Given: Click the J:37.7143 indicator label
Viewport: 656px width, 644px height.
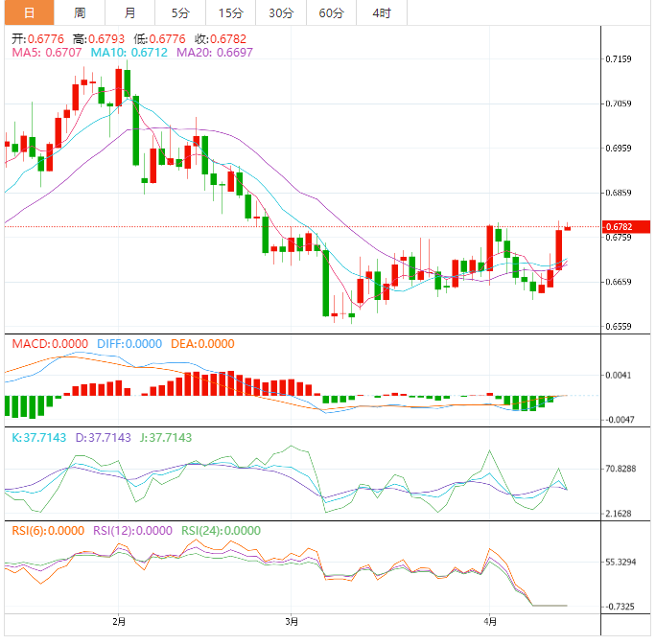Looking at the screenshot, I should pyautogui.click(x=166, y=437).
